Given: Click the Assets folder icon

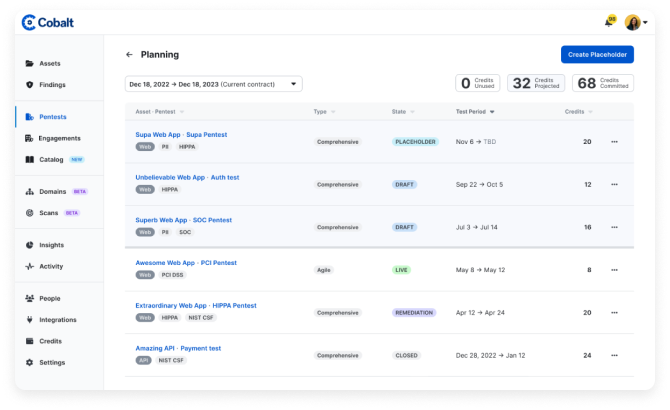Looking at the screenshot, I should (29, 63).
